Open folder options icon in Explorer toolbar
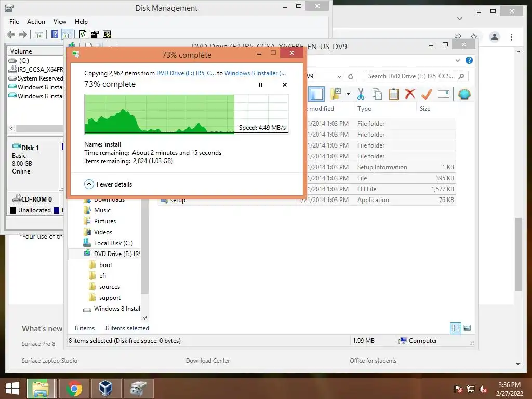This screenshot has height=399, width=532. 336,94
